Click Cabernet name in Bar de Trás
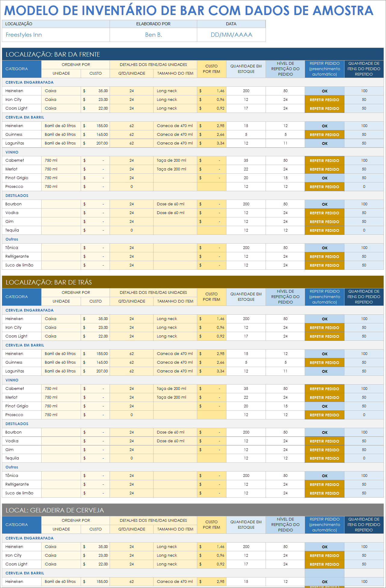Image resolution: width=386 pixels, height=588 pixels. tap(15, 389)
